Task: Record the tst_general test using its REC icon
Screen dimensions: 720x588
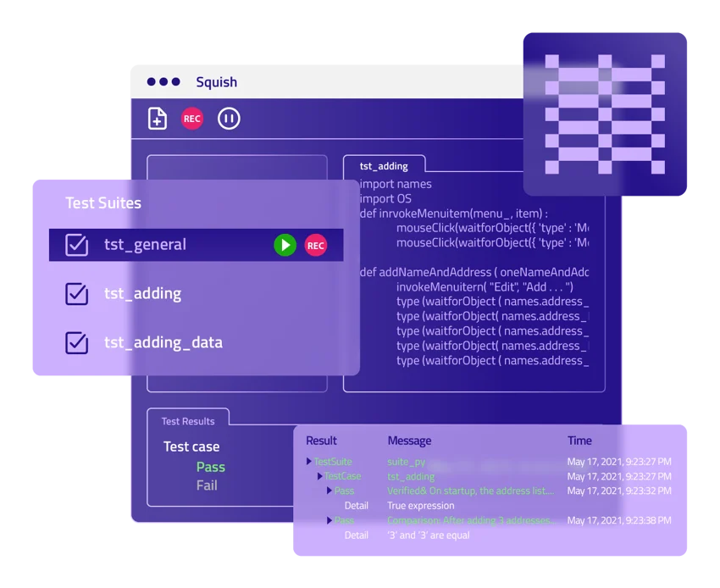Action: [x=316, y=245]
